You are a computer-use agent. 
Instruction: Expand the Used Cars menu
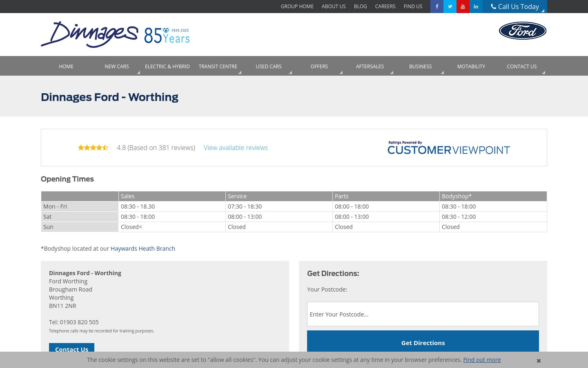[x=269, y=66]
